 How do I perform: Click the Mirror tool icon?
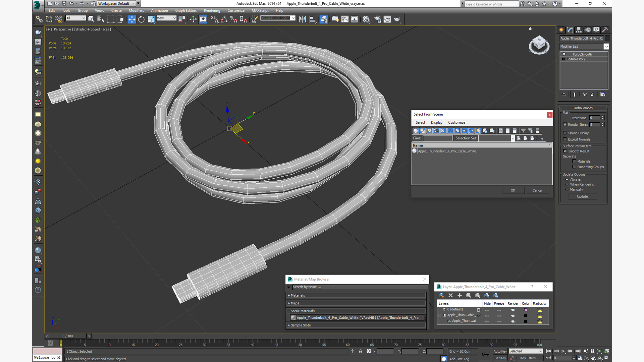point(303,19)
